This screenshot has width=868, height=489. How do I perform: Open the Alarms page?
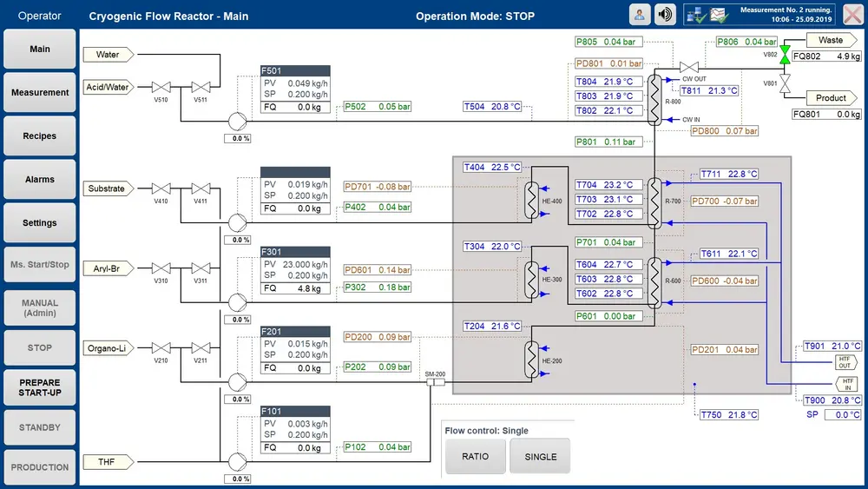click(40, 180)
